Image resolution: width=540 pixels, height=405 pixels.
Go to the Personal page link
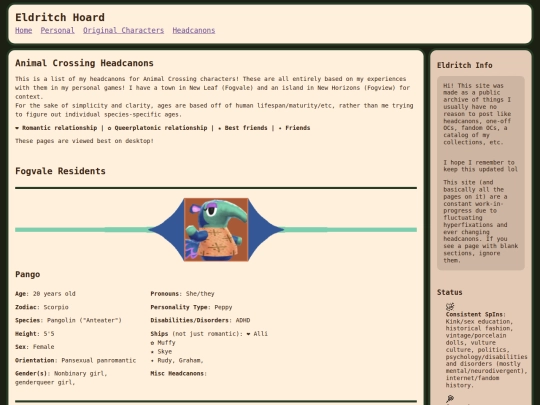pos(58,30)
